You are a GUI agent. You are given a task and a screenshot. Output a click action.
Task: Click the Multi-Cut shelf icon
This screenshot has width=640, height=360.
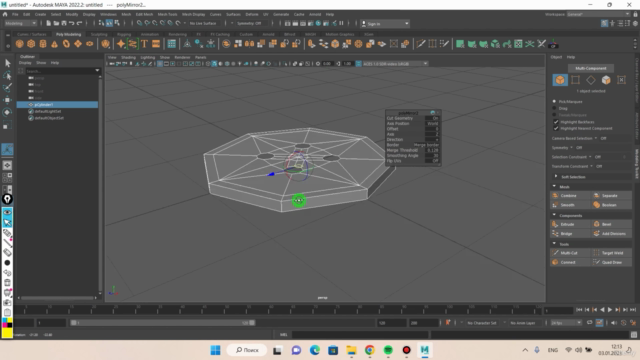[x=420, y=44]
